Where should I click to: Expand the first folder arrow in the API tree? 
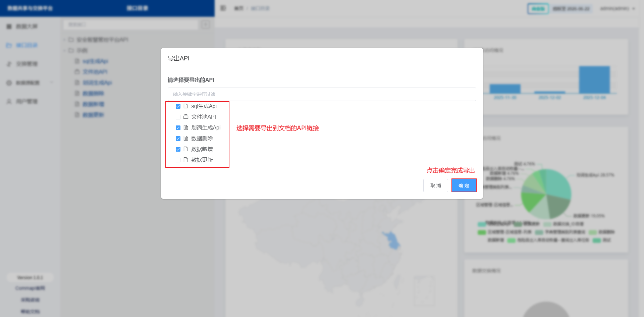coord(64,40)
